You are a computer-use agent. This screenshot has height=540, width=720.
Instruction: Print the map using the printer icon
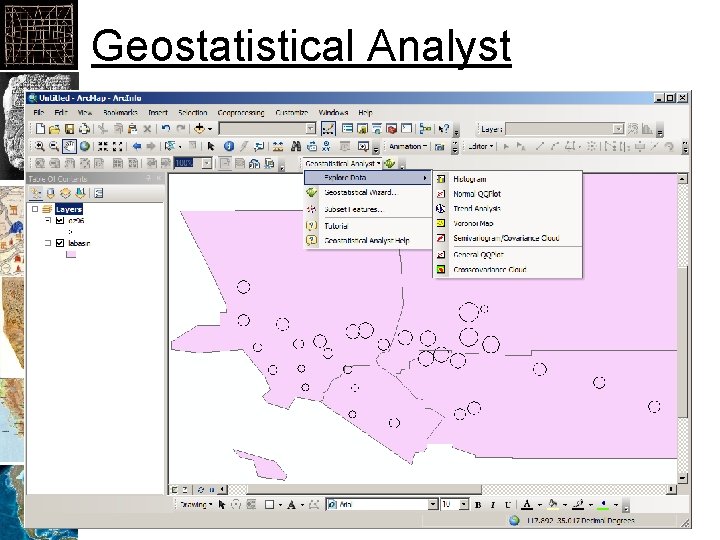84,129
